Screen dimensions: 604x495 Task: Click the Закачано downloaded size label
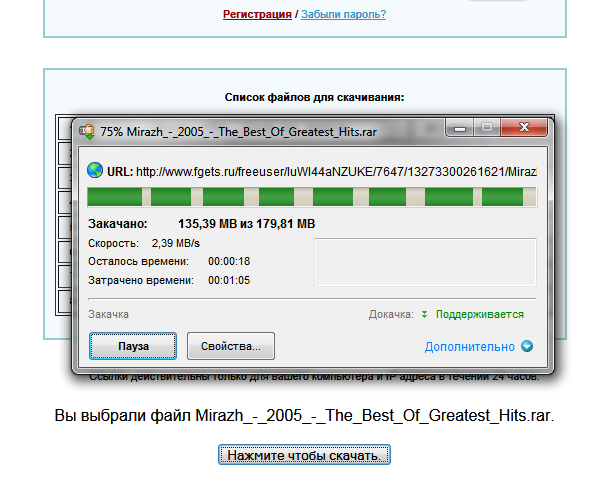point(118,223)
